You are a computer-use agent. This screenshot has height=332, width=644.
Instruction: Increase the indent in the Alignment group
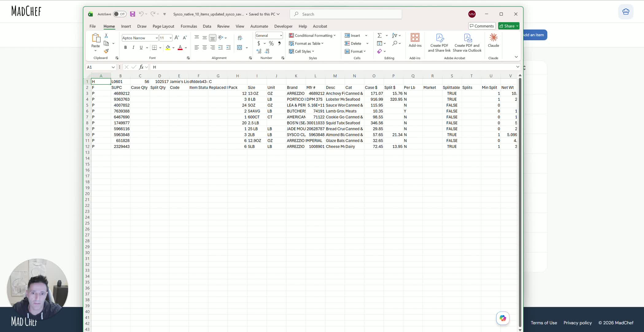click(x=228, y=47)
